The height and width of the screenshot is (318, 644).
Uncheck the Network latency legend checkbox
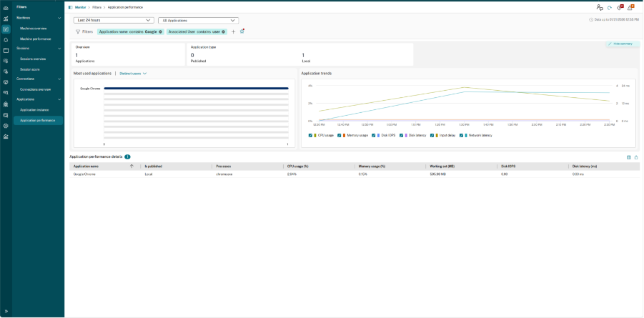[x=462, y=135]
